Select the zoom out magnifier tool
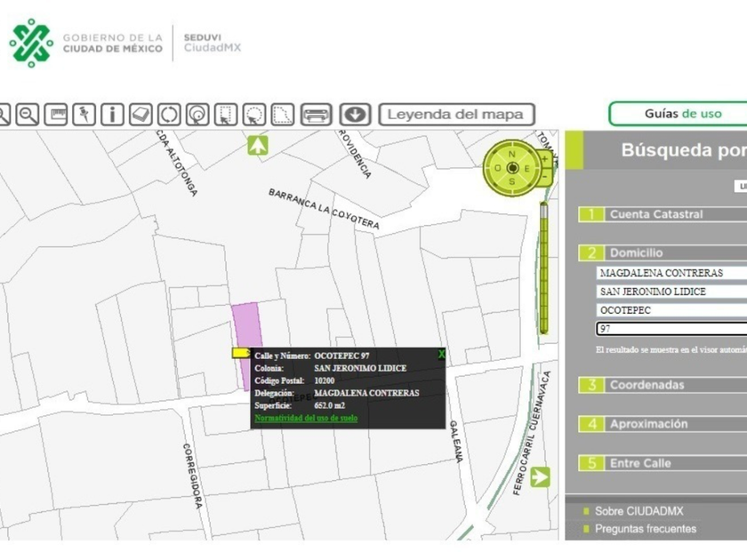This screenshot has width=747, height=560. (x=28, y=115)
